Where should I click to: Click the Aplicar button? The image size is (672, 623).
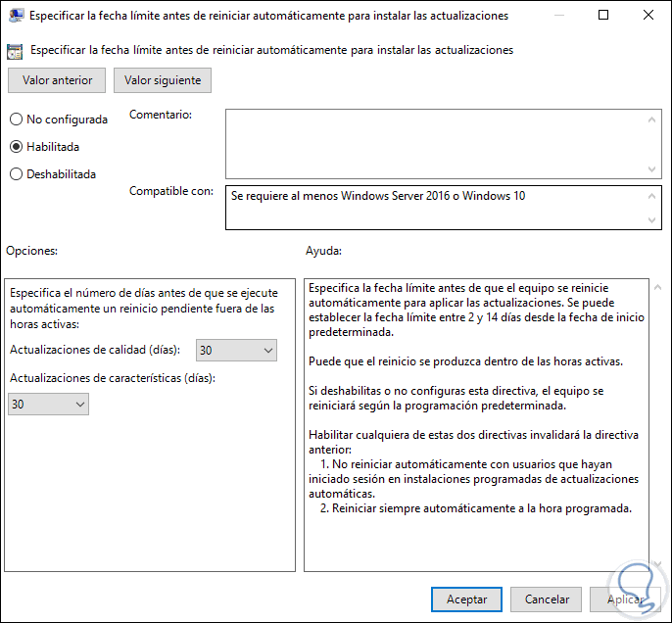tap(625, 599)
